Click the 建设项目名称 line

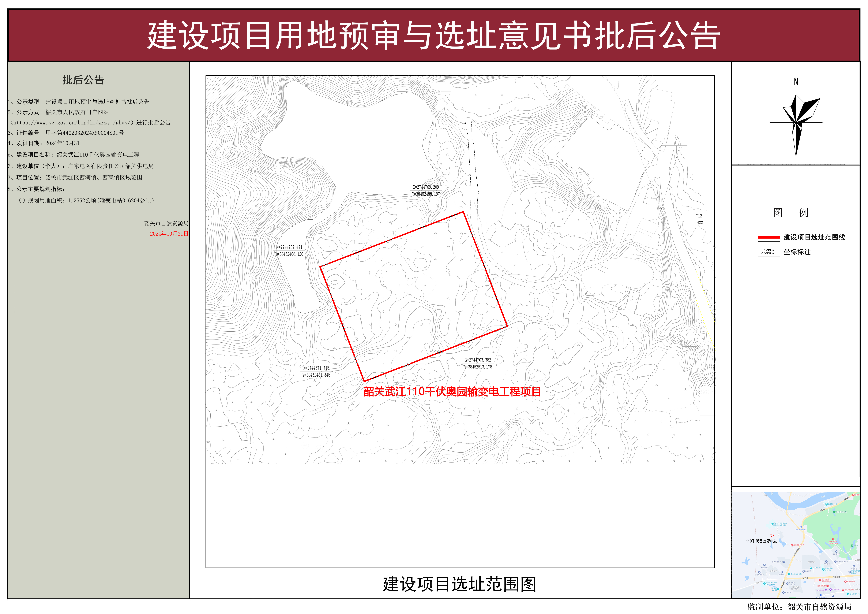click(74, 155)
